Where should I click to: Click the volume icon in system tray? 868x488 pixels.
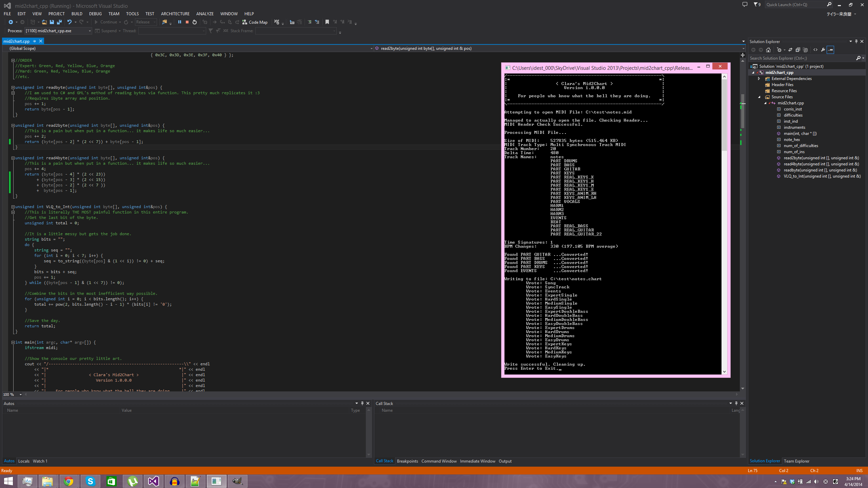(816, 482)
